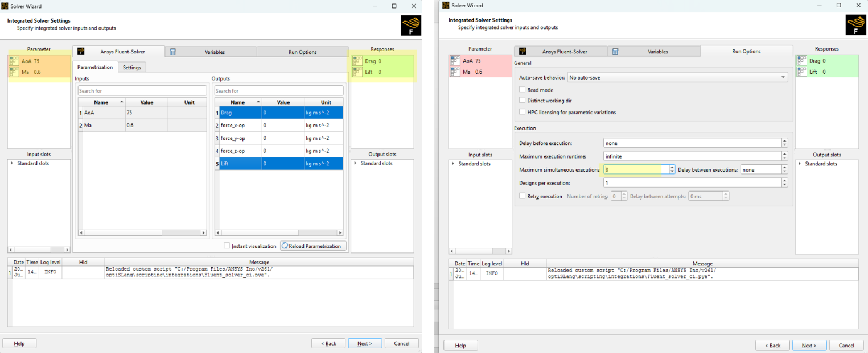This screenshot has width=868, height=353.
Task: Sort Outputs table by Name column
Action: tap(238, 102)
